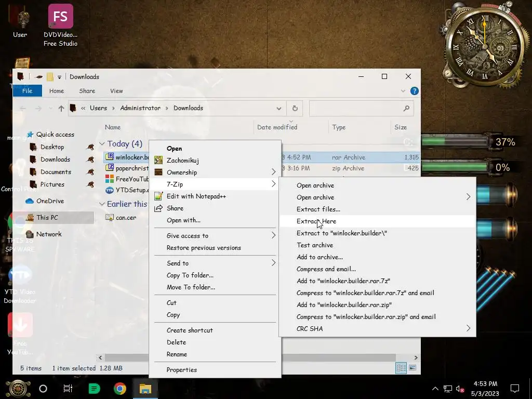The width and height of the screenshot is (532, 399).
Task: Click the File Explorer taskbar icon
Action: [145, 388]
